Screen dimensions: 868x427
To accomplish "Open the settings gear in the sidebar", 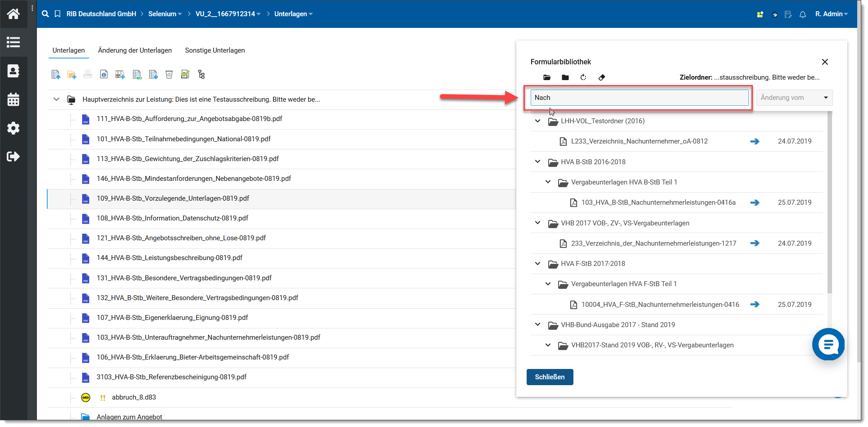I will [13, 128].
